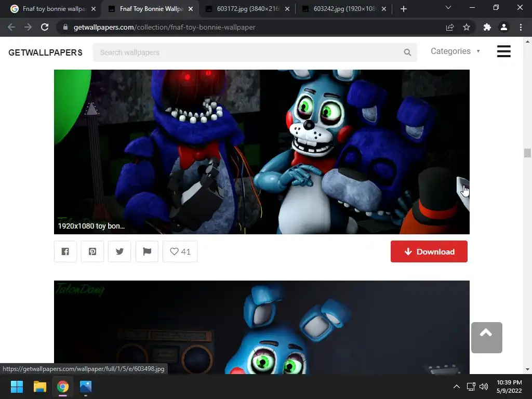The width and height of the screenshot is (532, 399).
Task: Open File Explorer from taskbar
Action: click(39, 387)
